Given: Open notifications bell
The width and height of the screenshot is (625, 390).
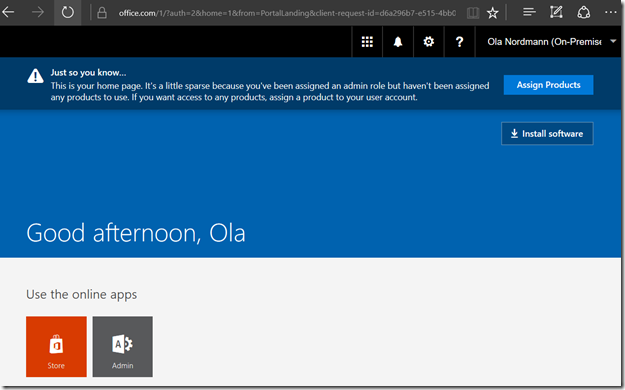Looking at the screenshot, I should pyautogui.click(x=398, y=41).
